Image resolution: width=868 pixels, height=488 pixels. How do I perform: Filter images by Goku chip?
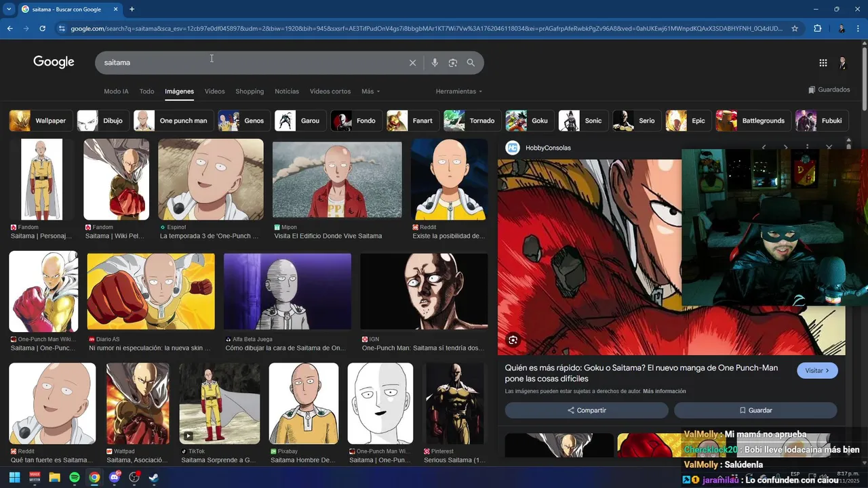coord(529,121)
